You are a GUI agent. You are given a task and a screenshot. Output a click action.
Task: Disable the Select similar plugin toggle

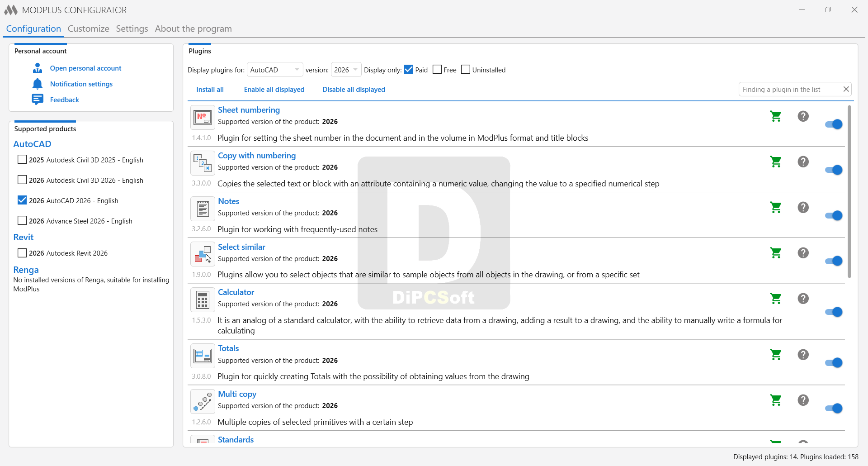click(834, 261)
